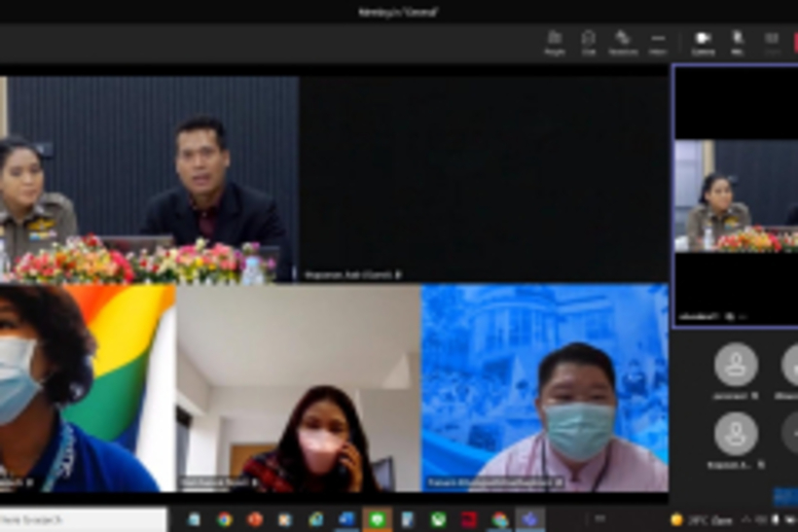Click name label of woman on phone
Viewport: 798px width, 532px height.
point(214,481)
